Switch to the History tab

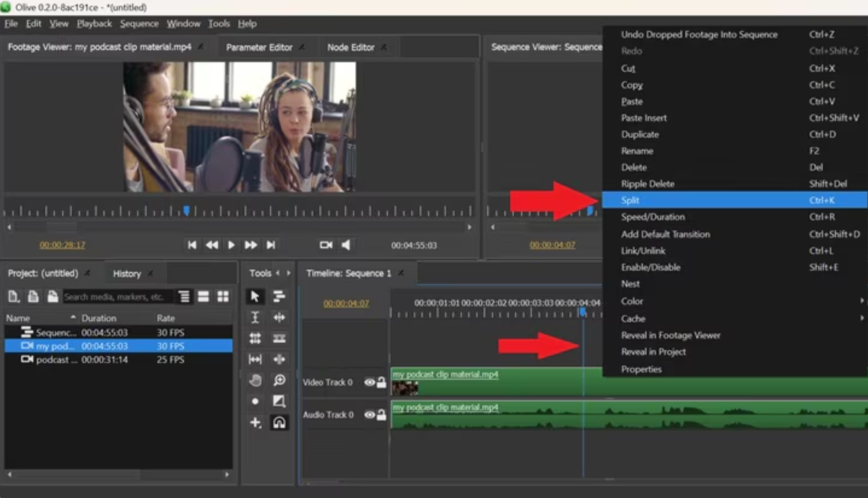126,273
